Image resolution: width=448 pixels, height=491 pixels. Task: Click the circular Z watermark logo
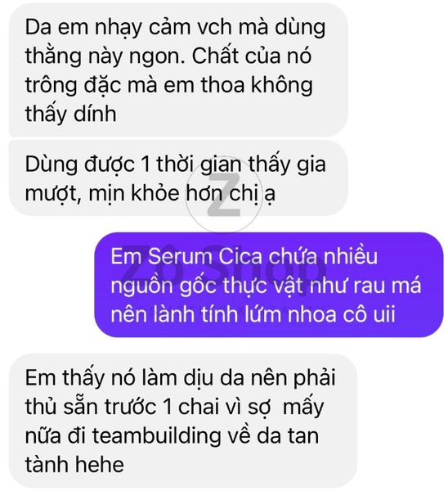224,195
